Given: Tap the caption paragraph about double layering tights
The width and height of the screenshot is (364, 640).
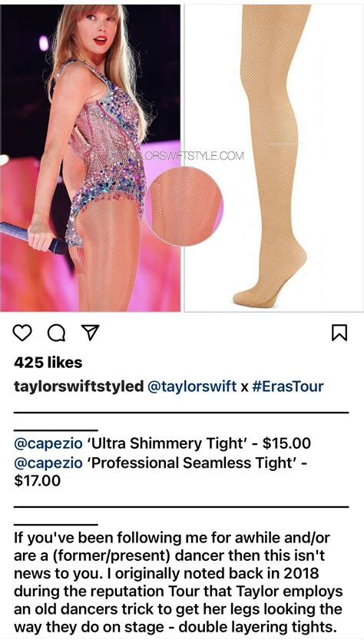Looking at the screenshot, I should 178,583.
